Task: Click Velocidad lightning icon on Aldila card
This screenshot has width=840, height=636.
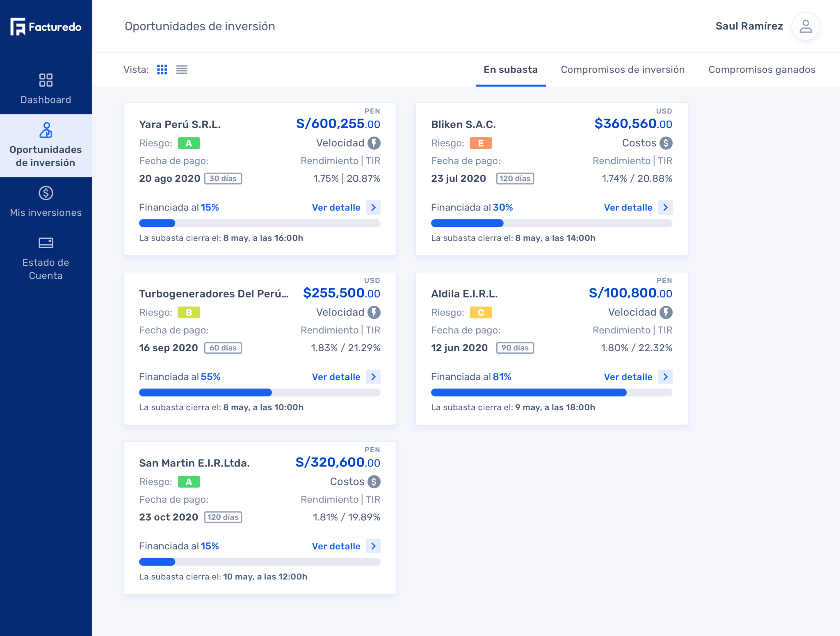Action: tap(666, 312)
